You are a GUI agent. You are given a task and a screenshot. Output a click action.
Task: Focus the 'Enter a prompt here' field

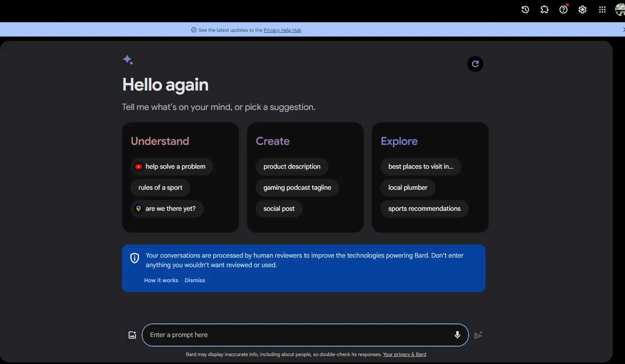(x=298, y=335)
